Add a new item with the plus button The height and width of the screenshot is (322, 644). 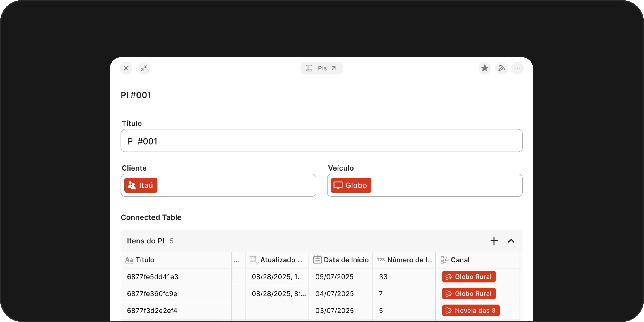tap(494, 241)
